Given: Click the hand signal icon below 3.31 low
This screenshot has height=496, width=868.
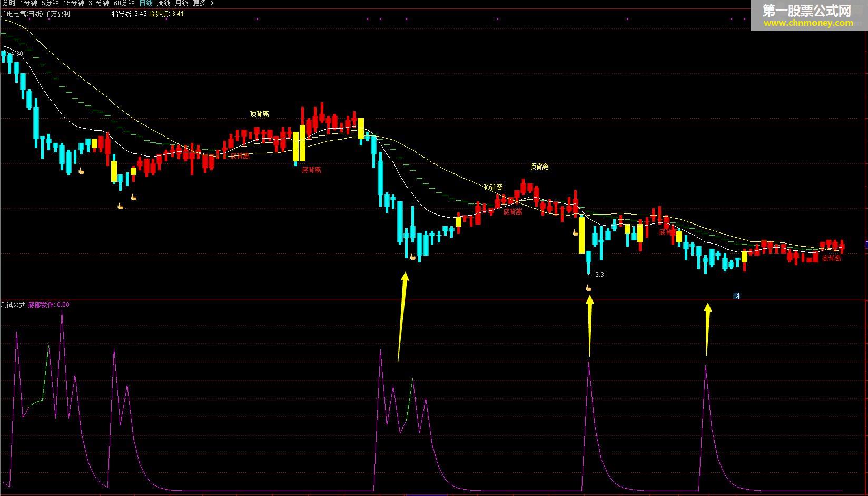Looking at the screenshot, I should point(589,288).
